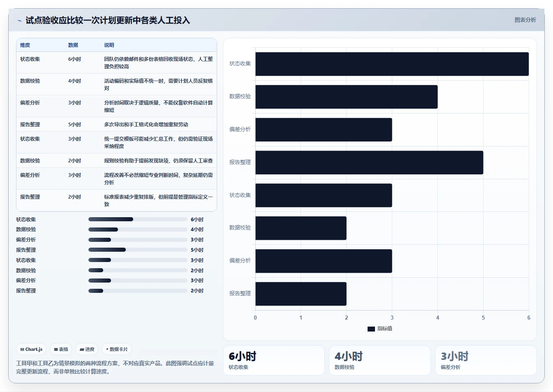Image resolution: width=553 pixels, height=392 pixels.
Task: Select the description starting 流程改善不必然缩短专业判断时间
Action: (x=158, y=179)
